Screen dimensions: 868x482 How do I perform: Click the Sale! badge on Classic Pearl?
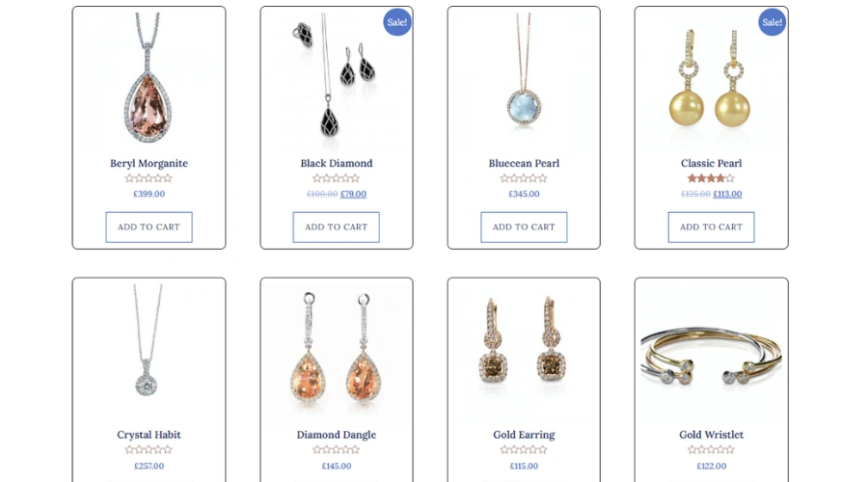[x=772, y=22]
